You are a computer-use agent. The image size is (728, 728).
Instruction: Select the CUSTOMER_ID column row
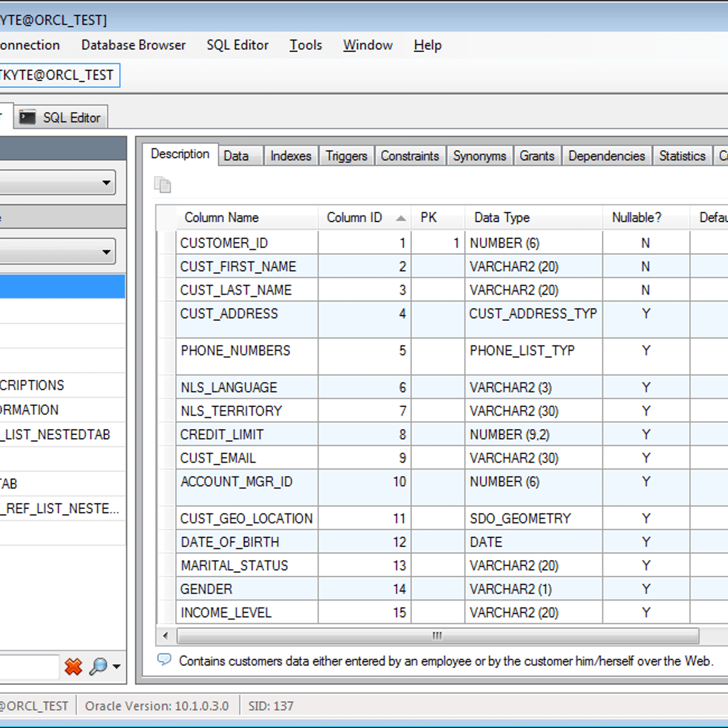point(224,242)
